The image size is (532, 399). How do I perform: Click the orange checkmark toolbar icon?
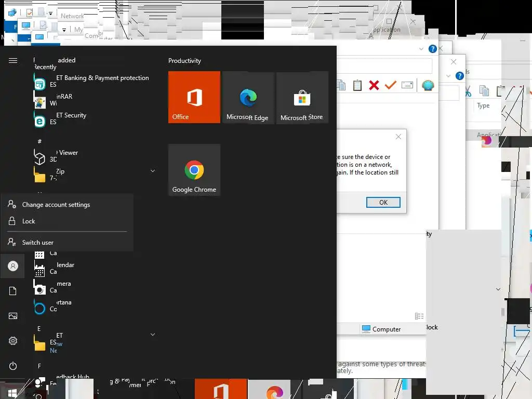[391, 85]
